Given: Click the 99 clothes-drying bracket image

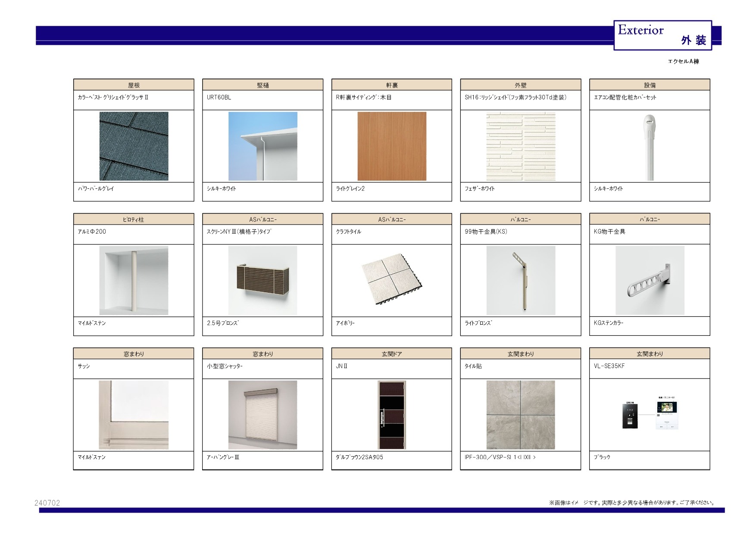Looking at the screenshot, I should coord(521,281).
